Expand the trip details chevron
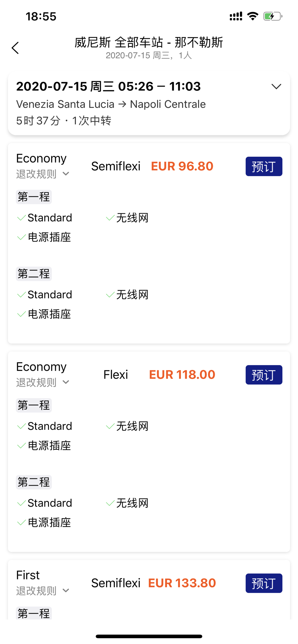The width and height of the screenshot is (298, 644). (276, 87)
